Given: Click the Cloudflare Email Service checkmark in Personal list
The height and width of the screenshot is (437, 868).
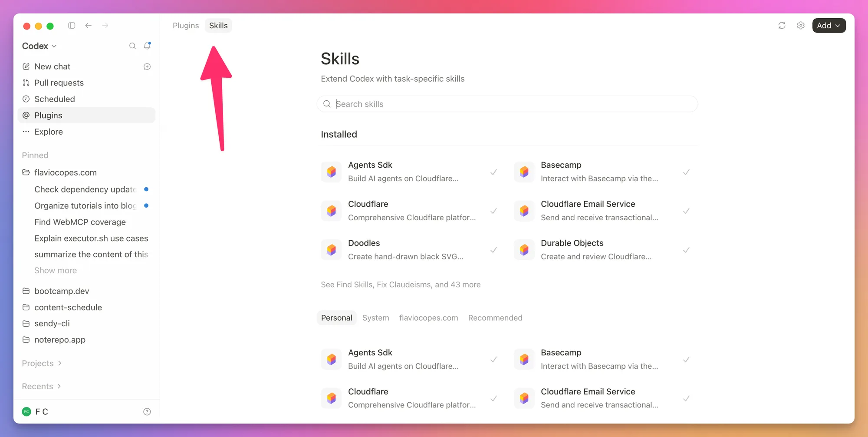Looking at the screenshot, I should point(687,398).
